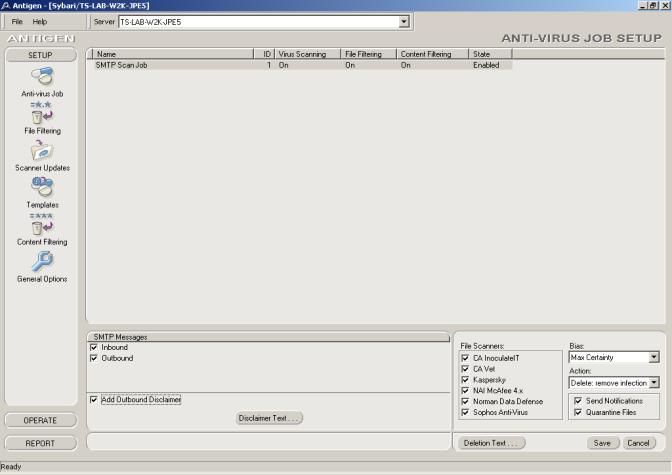The image size is (672, 475).
Task: Toggle the Quarantine Files checkbox
Action: [578, 412]
